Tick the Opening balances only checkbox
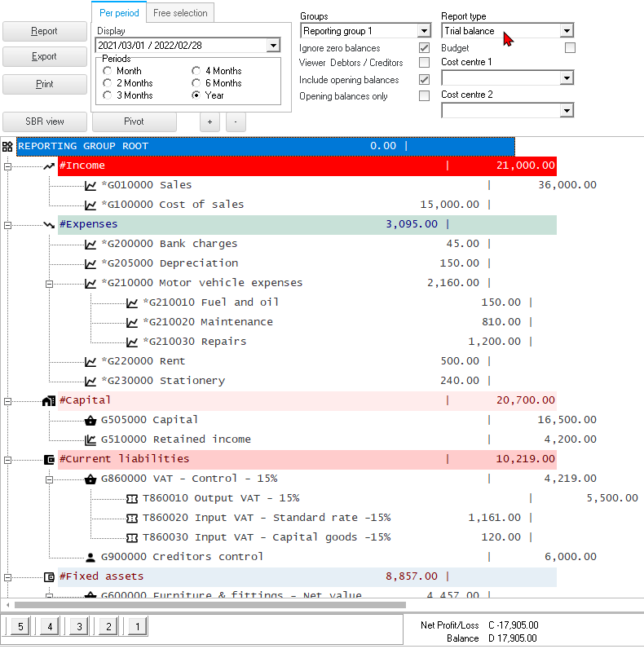Viewport: 644px width, 649px height. pyautogui.click(x=424, y=96)
